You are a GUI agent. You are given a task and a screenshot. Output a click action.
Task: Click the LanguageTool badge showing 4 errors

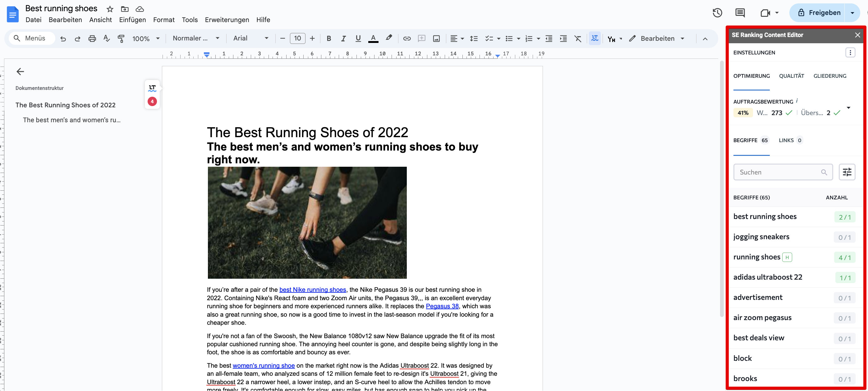click(152, 101)
